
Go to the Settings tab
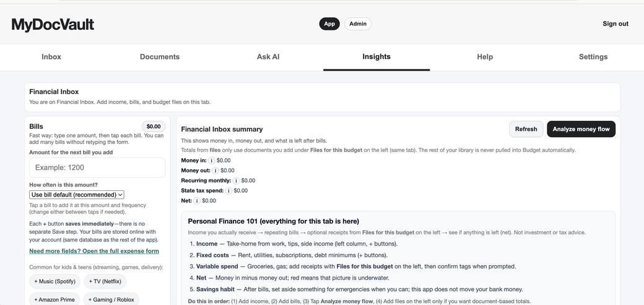pos(593,57)
